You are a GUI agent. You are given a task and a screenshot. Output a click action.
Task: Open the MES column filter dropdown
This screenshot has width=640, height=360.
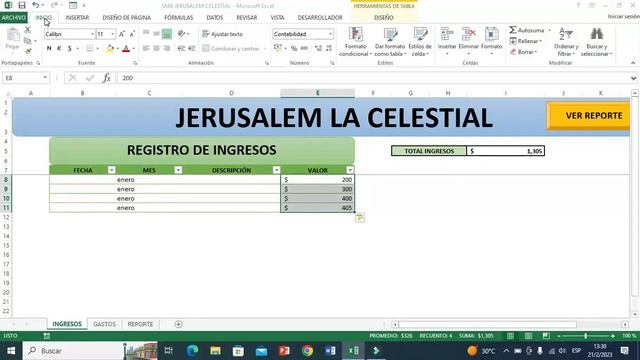click(178, 170)
